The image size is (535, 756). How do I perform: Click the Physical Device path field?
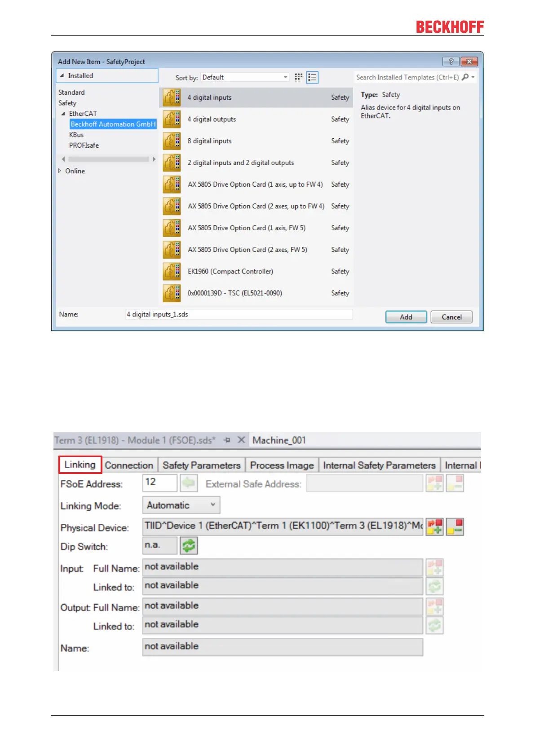pos(283,526)
